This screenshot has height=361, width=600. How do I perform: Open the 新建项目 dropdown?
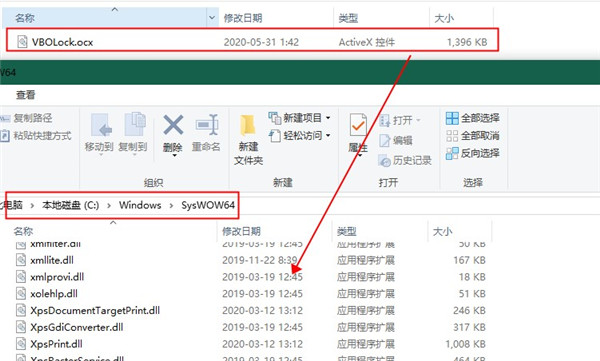(300, 118)
